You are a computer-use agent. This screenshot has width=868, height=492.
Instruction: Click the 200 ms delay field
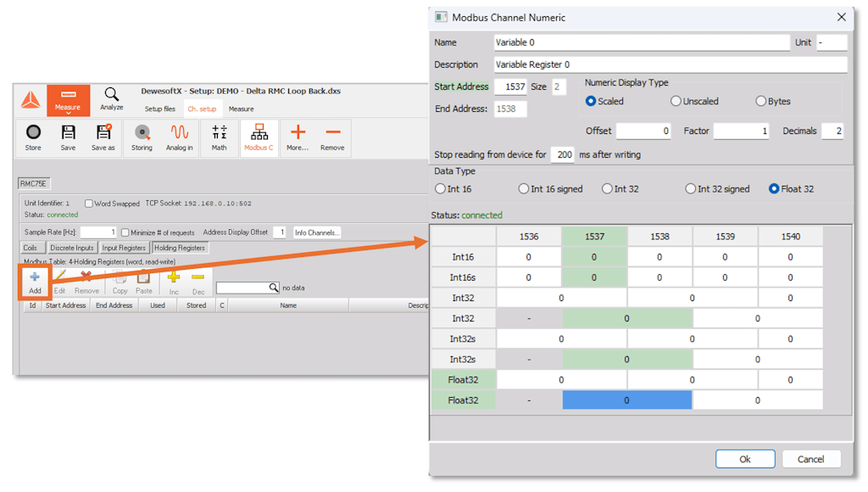(x=563, y=154)
